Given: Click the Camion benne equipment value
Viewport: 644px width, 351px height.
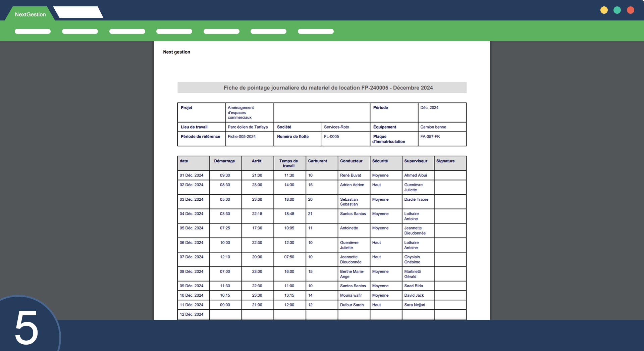Looking at the screenshot, I should tap(433, 127).
